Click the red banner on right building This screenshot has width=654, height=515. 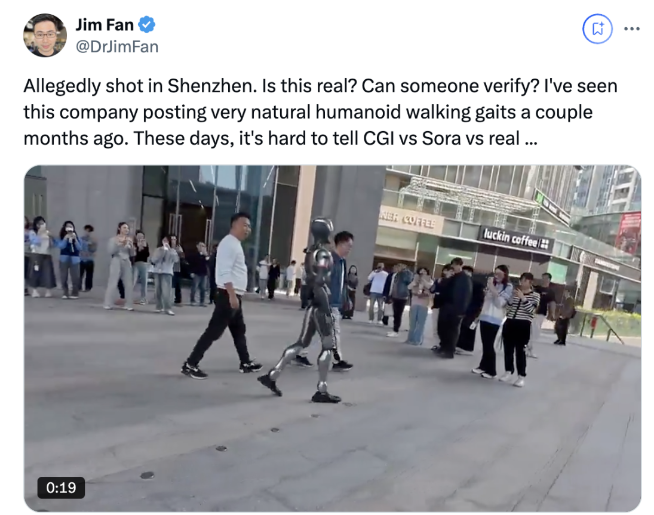point(628,233)
